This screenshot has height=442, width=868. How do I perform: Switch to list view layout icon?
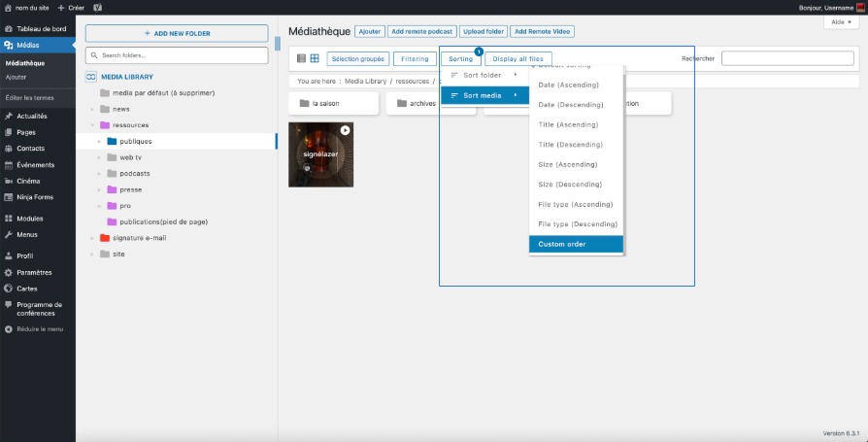point(301,59)
